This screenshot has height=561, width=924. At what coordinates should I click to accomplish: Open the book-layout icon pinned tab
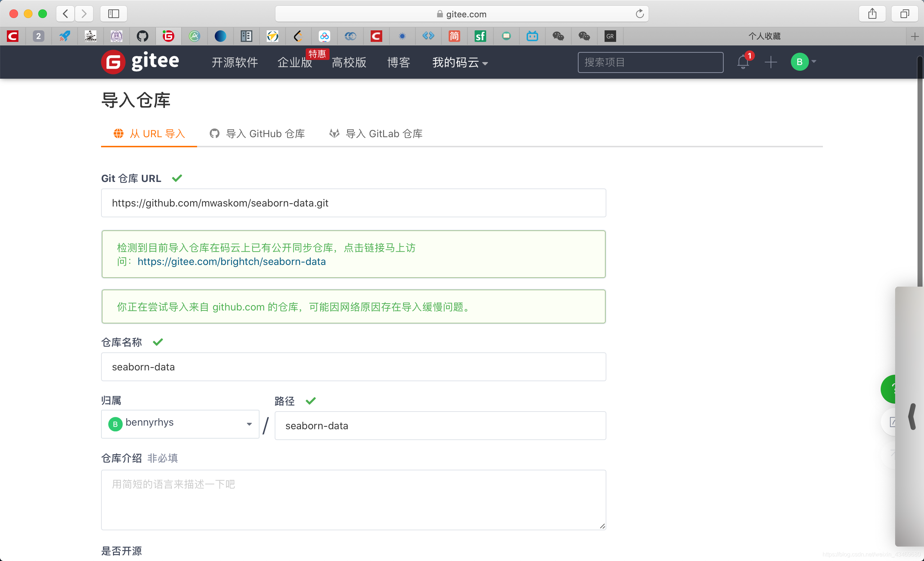[x=247, y=36]
